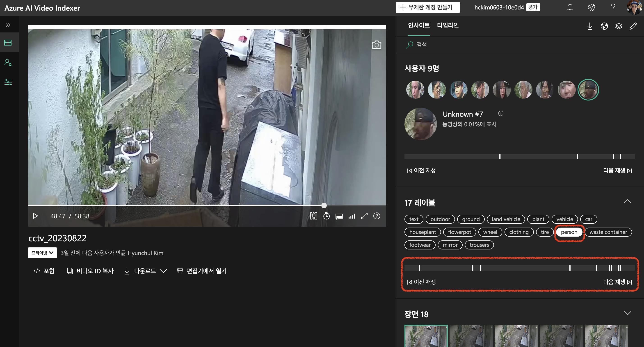This screenshot has width=644, height=347.
Task: Click 편집기에서 열기 to open the editor
Action: coord(201,271)
